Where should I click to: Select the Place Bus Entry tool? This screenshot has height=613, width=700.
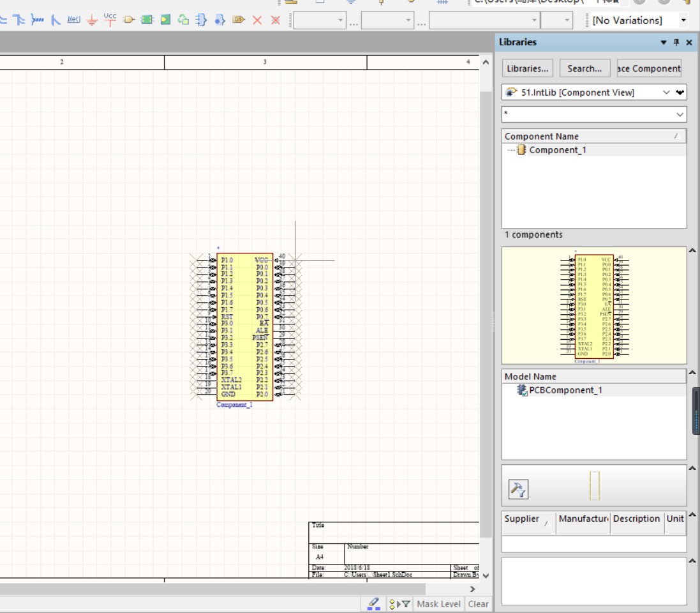(x=56, y=20)
